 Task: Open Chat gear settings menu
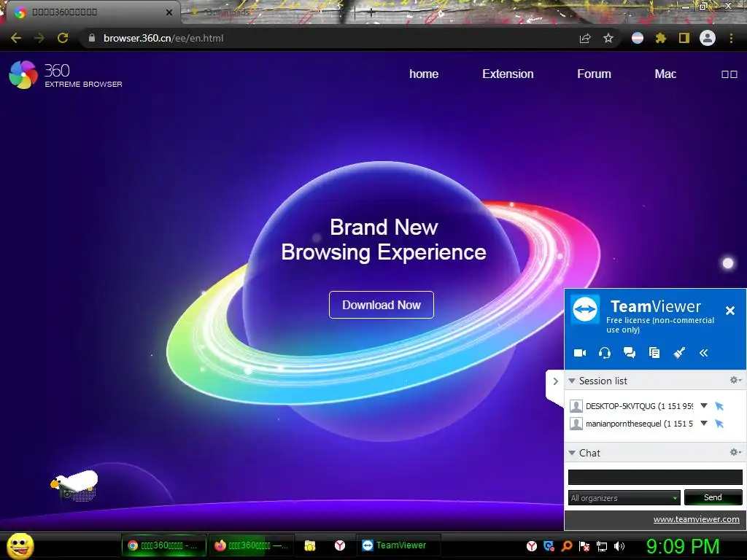pyautogui.click(x=735, y=452)
